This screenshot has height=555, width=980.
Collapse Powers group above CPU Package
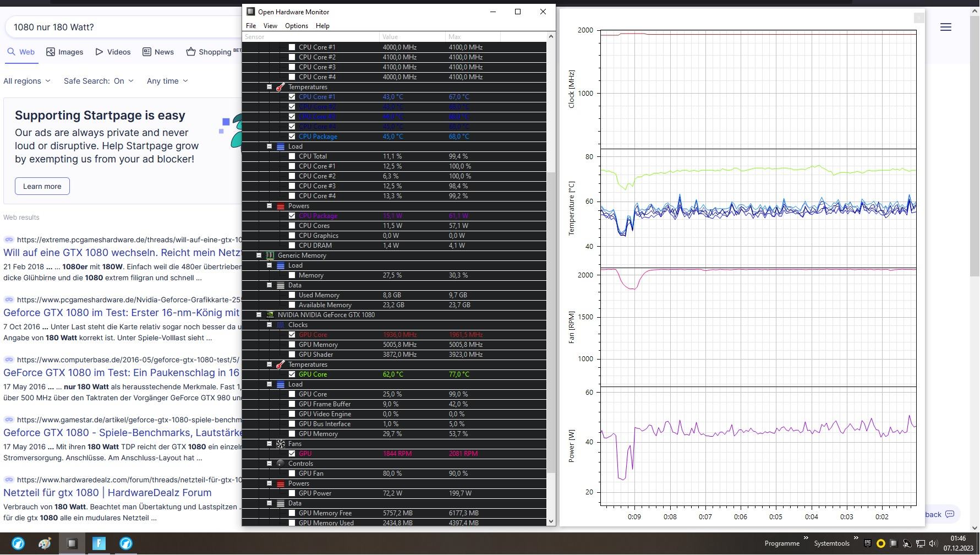point(270,206)
